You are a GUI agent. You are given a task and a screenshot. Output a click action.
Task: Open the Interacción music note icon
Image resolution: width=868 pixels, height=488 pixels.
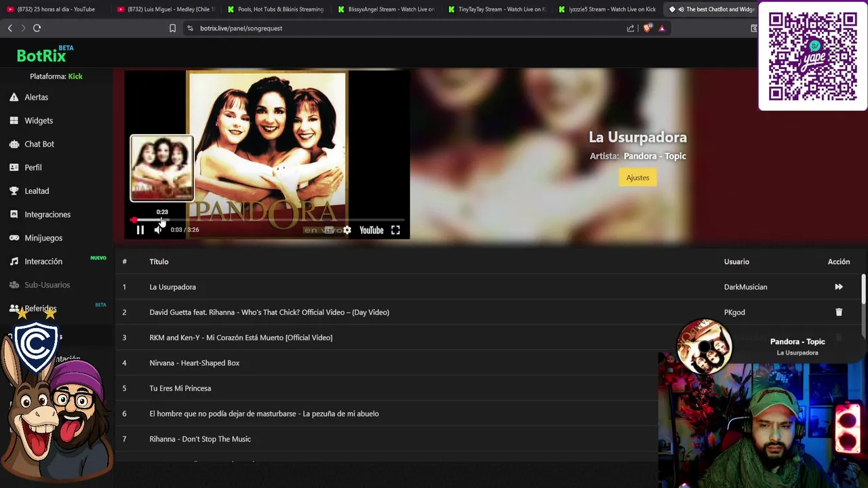(x=14, y=262)
